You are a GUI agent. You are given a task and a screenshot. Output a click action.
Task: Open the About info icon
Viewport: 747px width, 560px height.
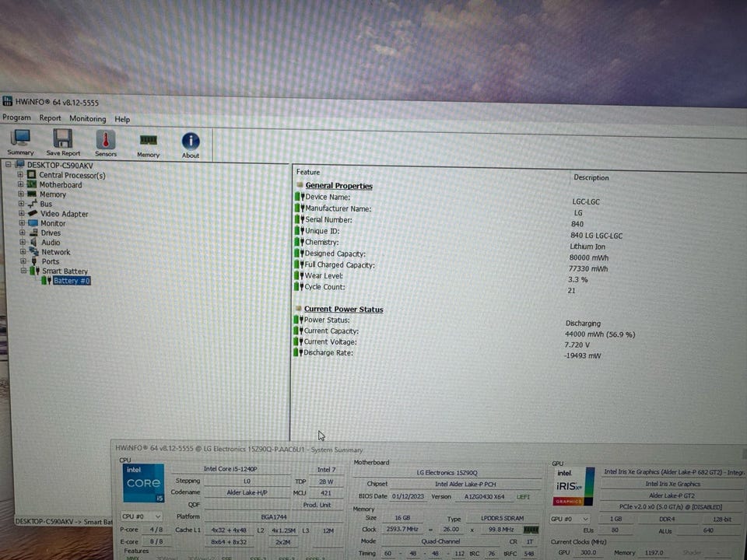(191, 142)
